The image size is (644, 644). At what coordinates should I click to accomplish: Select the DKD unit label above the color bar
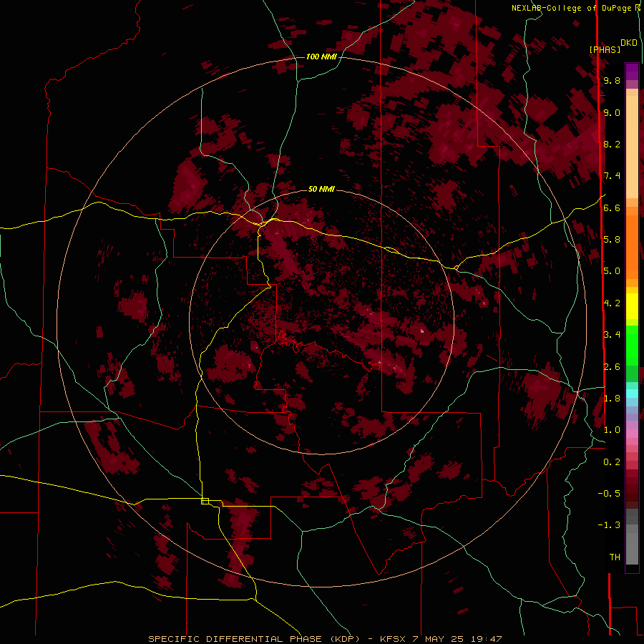(629, 42)
